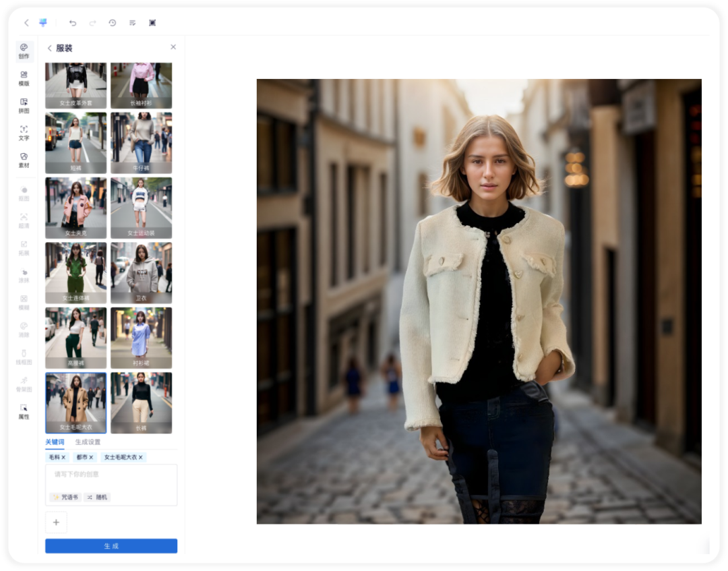This screenshot has height=571, width=728.
Task: Remove the 毛料 keyword tag
Action: pos(63,457)
